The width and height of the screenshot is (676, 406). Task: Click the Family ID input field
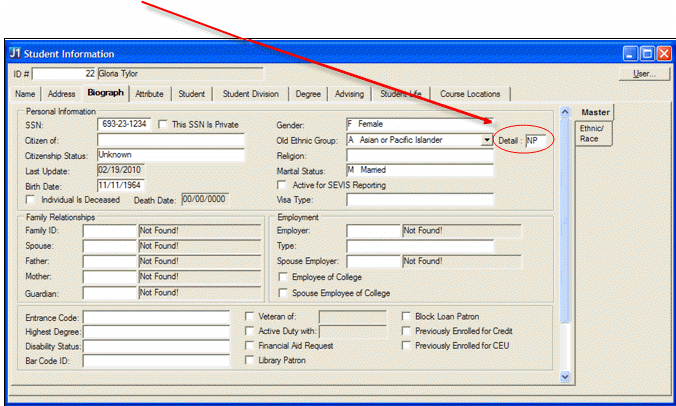(x=110, y=231)
